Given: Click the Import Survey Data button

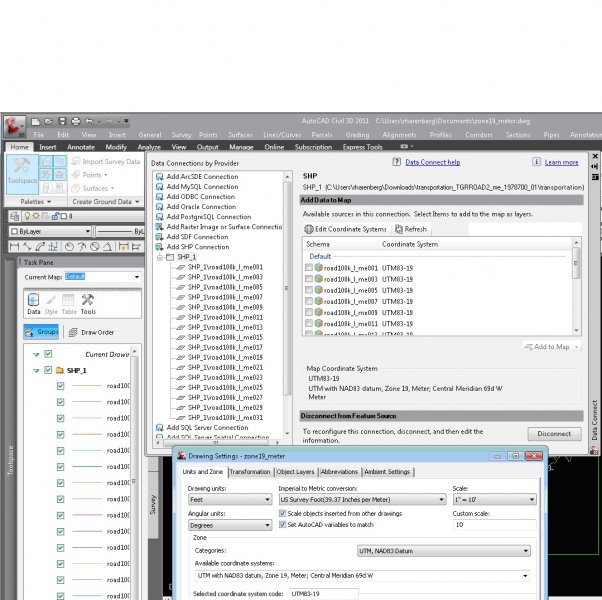Looking at the screenshot, I should click(106, 162).
